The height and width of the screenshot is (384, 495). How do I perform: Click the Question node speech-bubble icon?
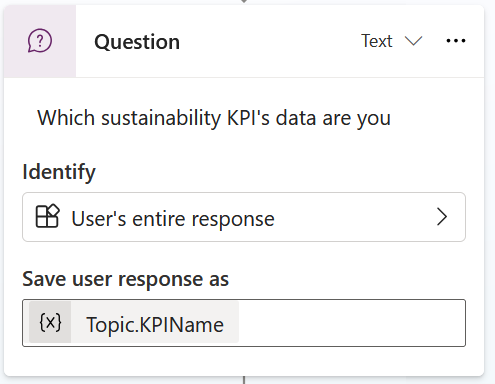point(40,41)
